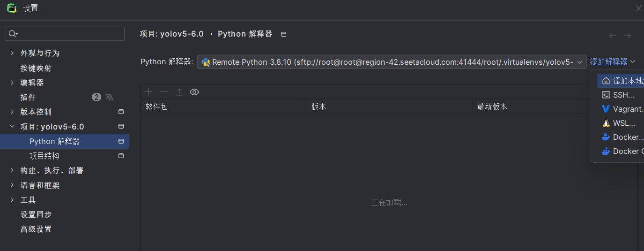Expand the 编辑器 settings section

pos(12,83)
